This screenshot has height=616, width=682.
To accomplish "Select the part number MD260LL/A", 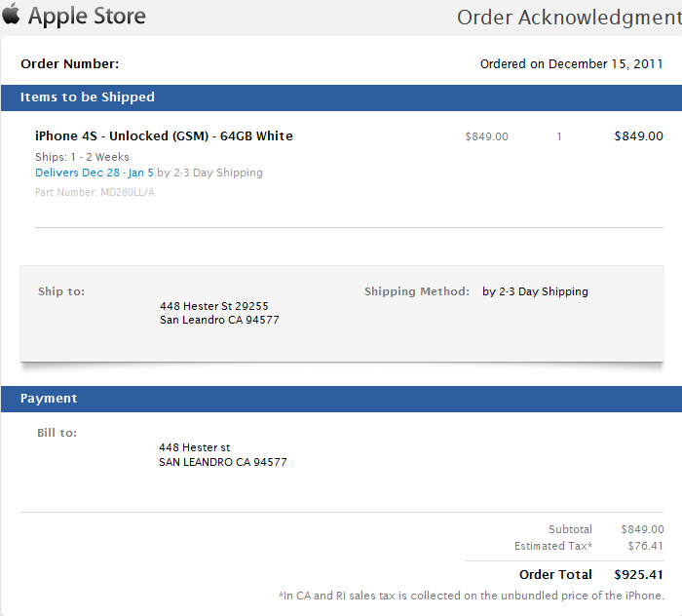I will (x=127, y=192).
